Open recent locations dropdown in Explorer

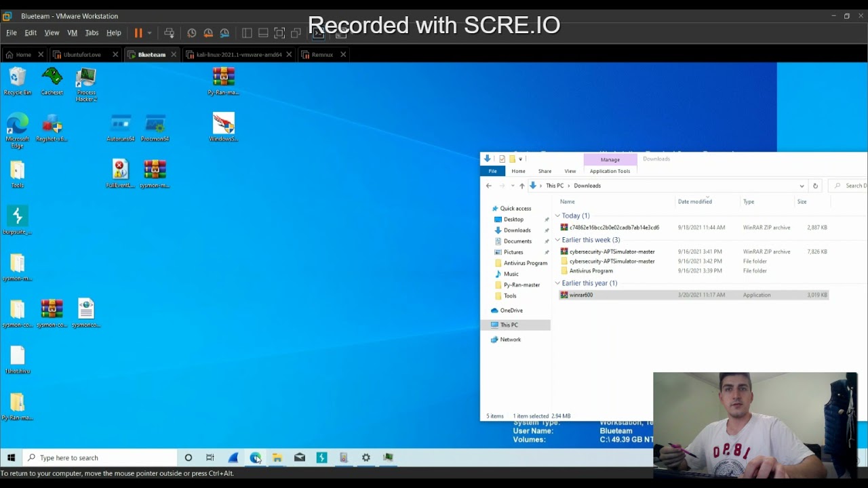coord(512,186)
